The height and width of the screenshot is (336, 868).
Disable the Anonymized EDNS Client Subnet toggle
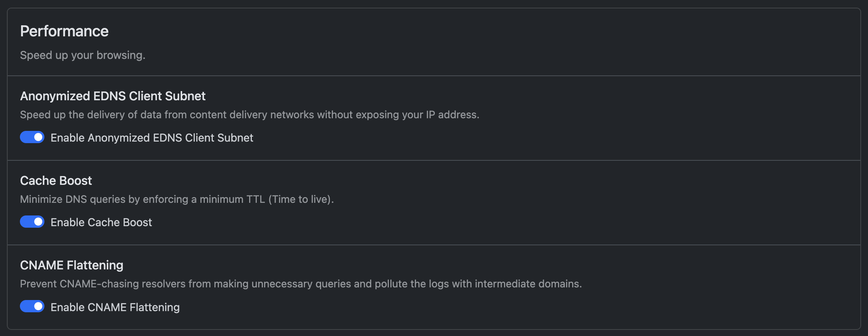tap(32, 137)
